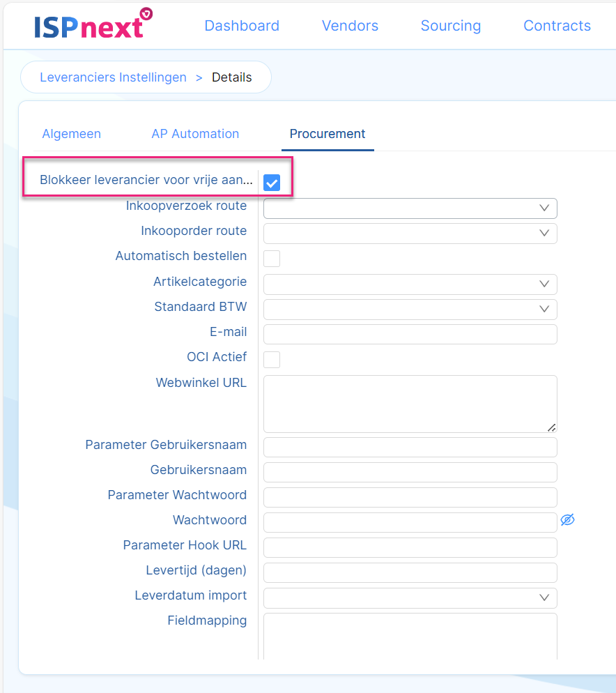
Task: Switch to AP Automation tab
Action: click(195, 134)
